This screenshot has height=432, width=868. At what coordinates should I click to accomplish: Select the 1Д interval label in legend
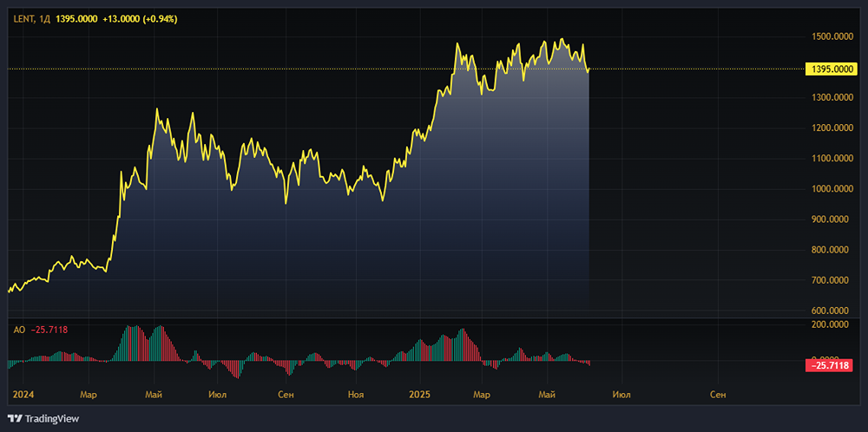click(x=45, y=18)
